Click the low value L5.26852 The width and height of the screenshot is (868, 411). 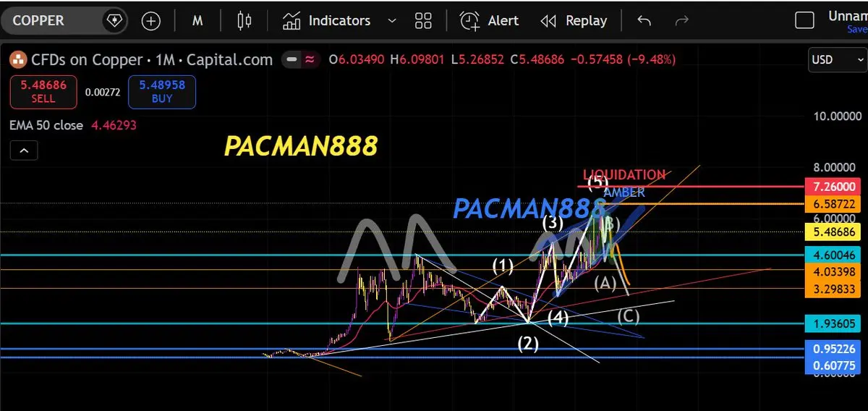(x=478, y=59)
